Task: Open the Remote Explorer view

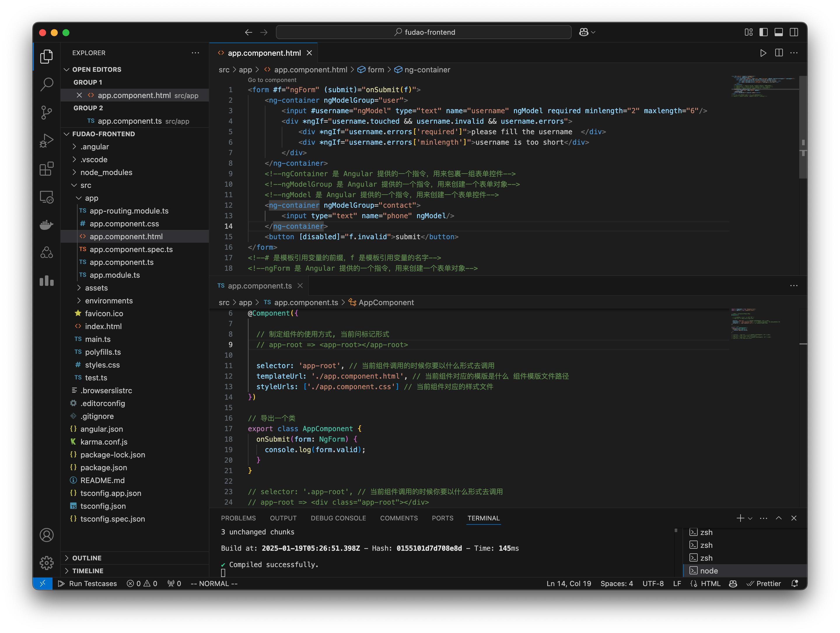Action: (46, 197)
